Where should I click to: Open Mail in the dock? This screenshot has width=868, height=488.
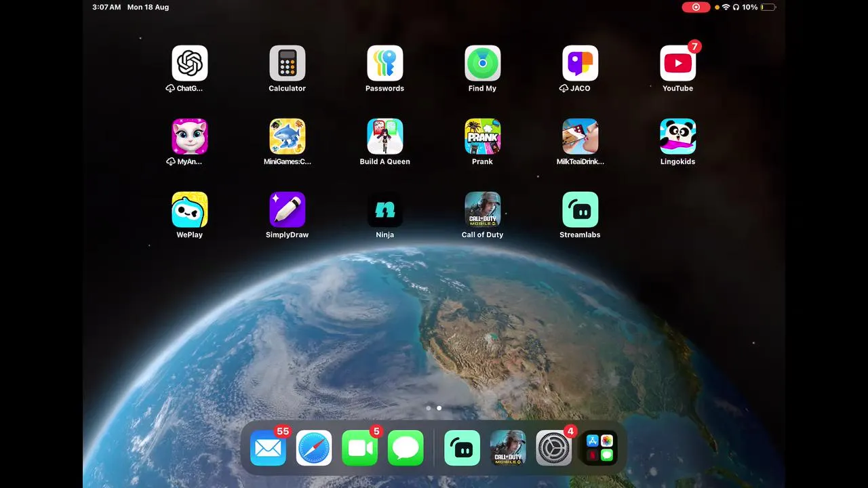pyautogui.click(x=268, y=448)
